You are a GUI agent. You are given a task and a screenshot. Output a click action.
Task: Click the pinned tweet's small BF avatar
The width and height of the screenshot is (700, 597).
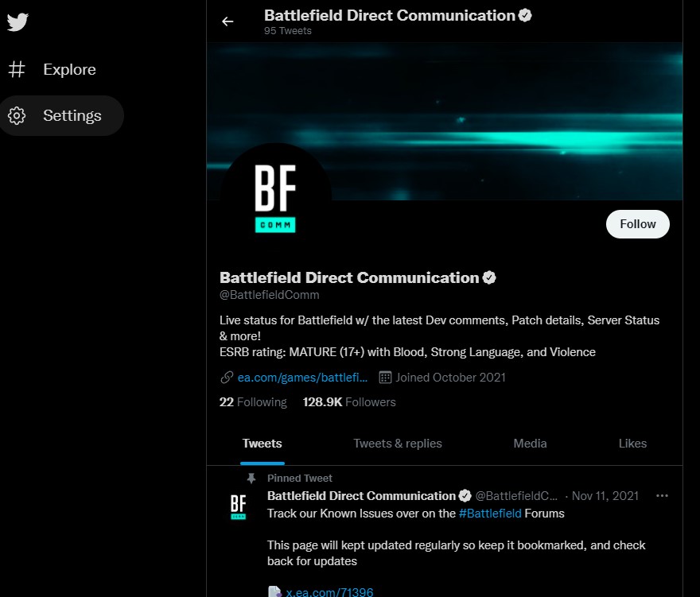(x=238, y=506)
